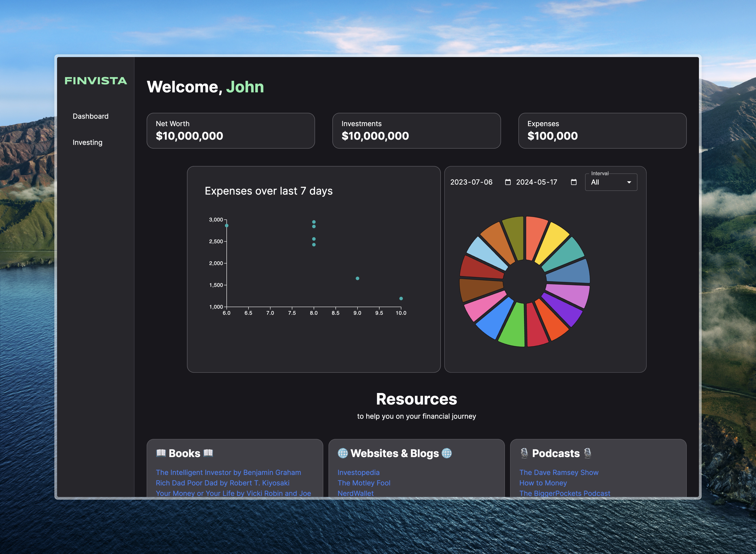Open The Motley Fool link

[364, 483]
